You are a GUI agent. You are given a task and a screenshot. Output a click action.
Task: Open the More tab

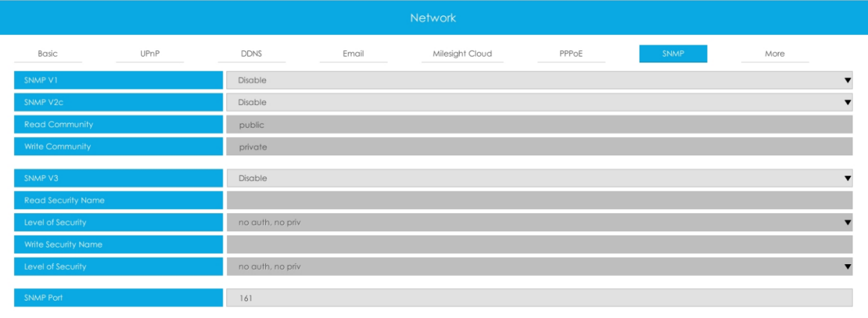[x=775, y=54]
